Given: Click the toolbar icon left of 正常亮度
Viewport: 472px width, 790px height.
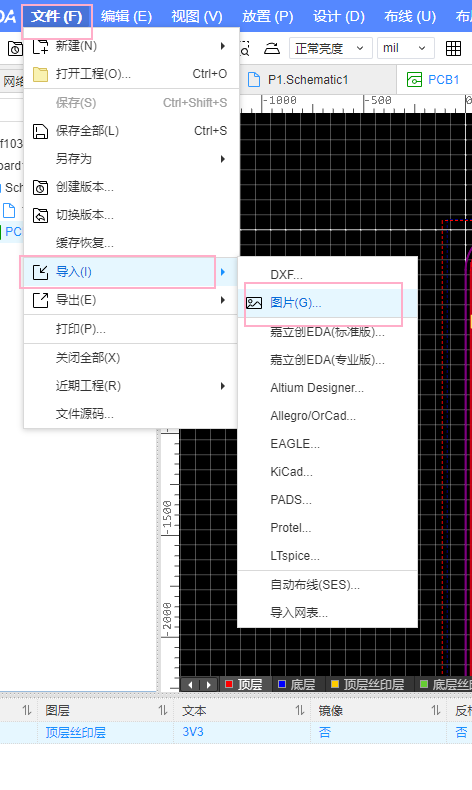Looking at the screenshot, I should (x=272, y=48).
